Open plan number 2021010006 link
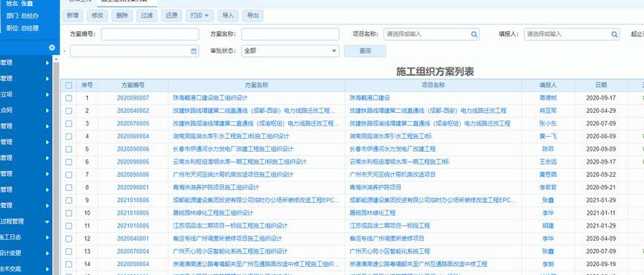 click(133, 201)
